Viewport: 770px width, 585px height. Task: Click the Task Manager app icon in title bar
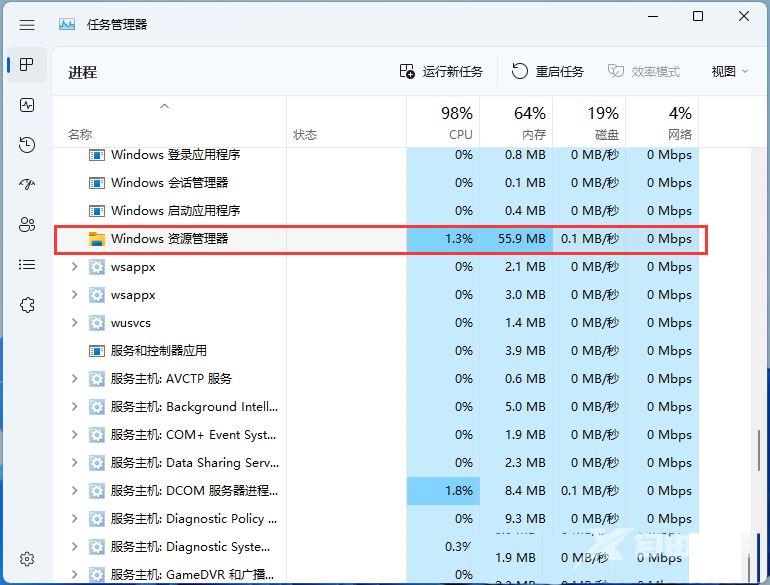coord(67,24)
